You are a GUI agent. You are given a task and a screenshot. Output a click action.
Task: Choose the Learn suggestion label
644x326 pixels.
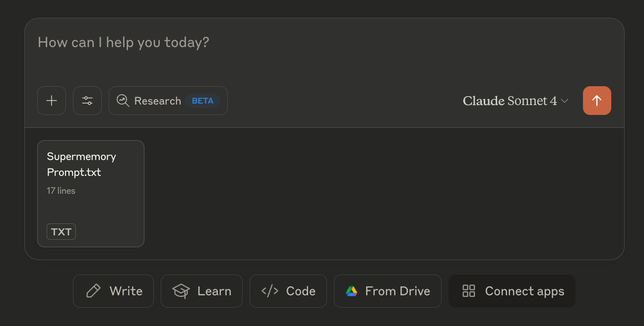pyautogui.click(x=214, y=291)
